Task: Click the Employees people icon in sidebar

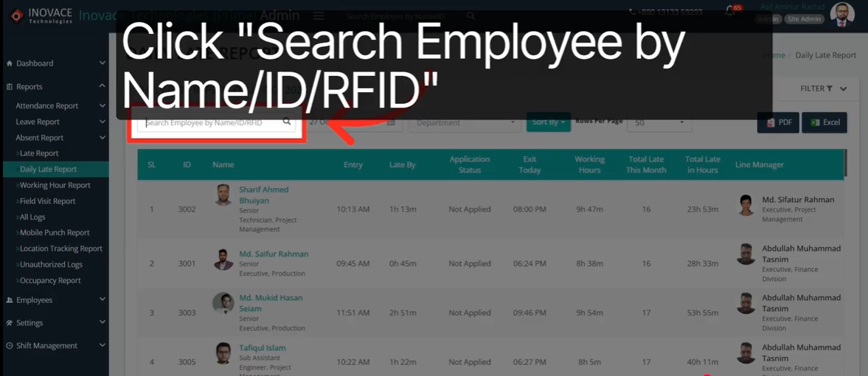Action: (10, 300)
